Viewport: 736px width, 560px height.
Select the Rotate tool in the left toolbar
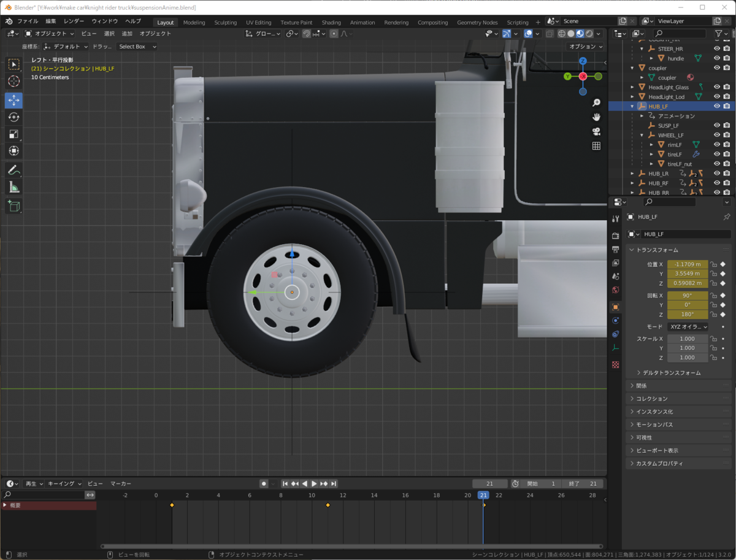click(13, 117)
